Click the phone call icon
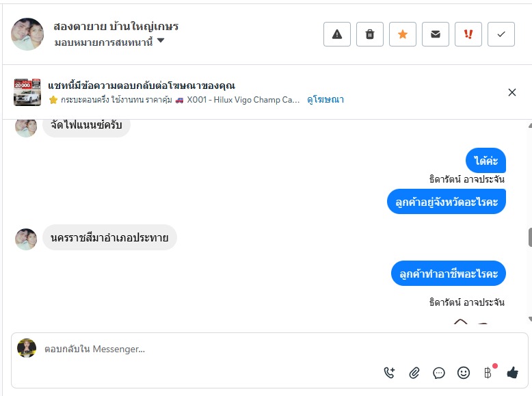 390,373
